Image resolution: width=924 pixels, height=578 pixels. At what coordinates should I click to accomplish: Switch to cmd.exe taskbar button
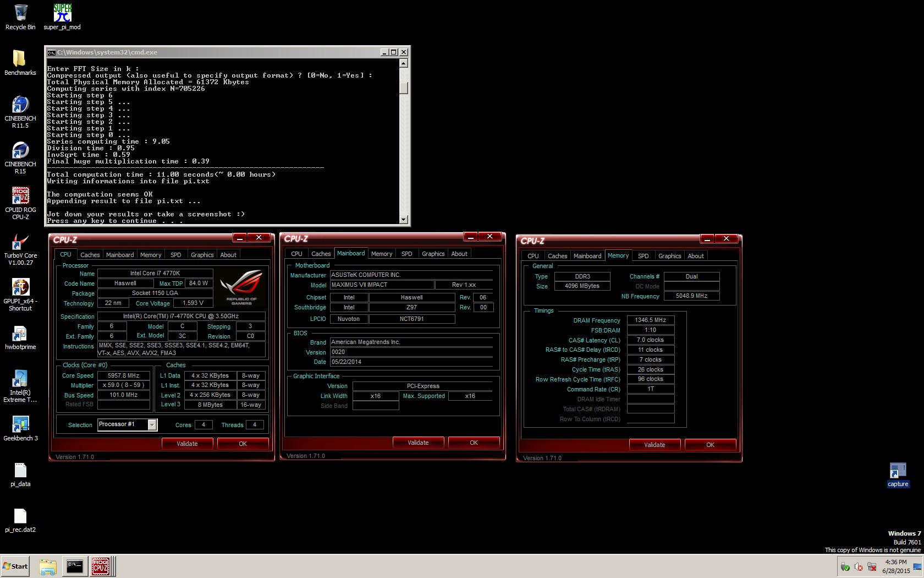click(74, 566)
